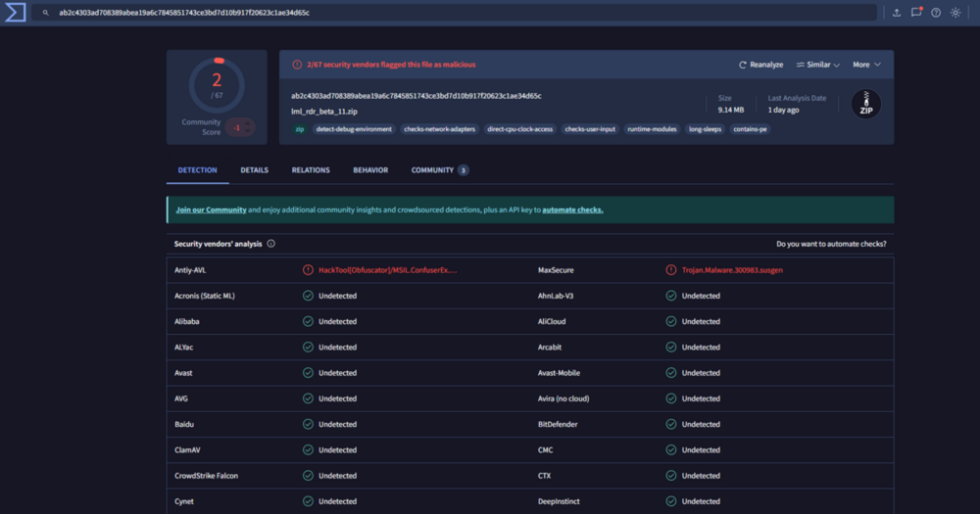Image resolution: width=980 pixels, height=514 pixels.
Task: Switch to the RELATIONS tab
Action: click(x=311, y=170)
